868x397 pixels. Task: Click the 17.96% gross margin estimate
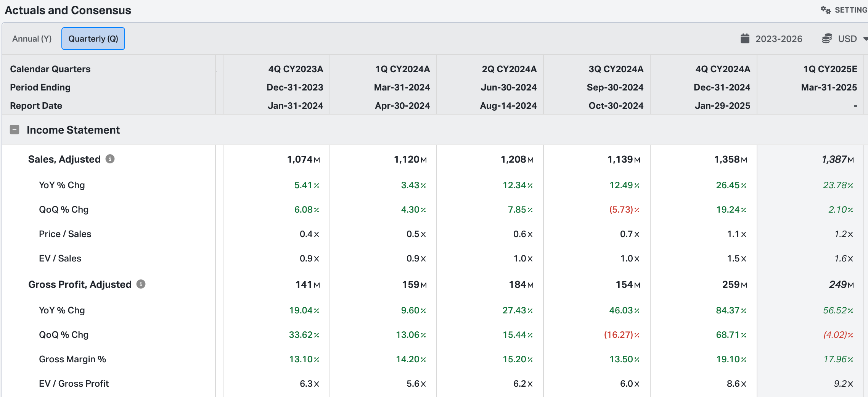838,359
